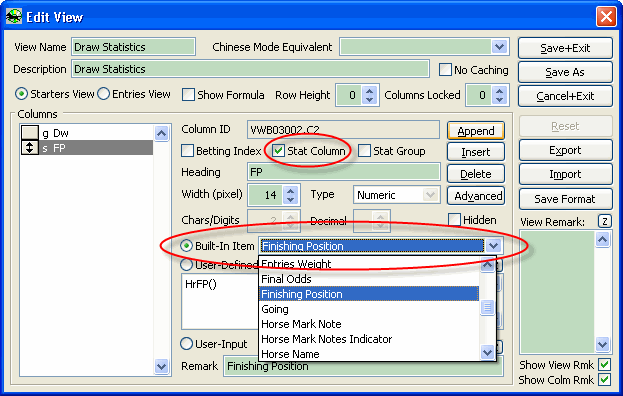Click the Save Format button
This screenshot has height=396, width=623.
point(565,199)
